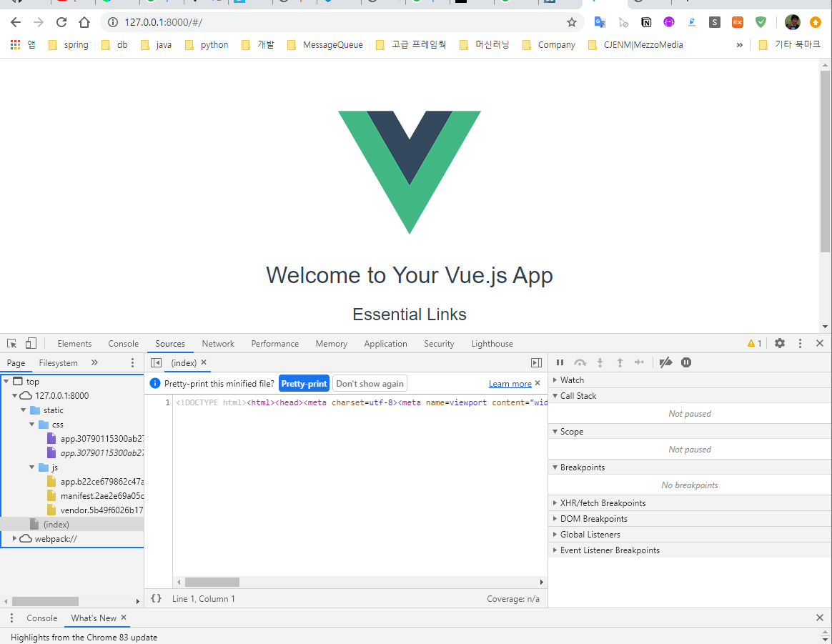Close the (index) editor tab

[x=204, y=362]
